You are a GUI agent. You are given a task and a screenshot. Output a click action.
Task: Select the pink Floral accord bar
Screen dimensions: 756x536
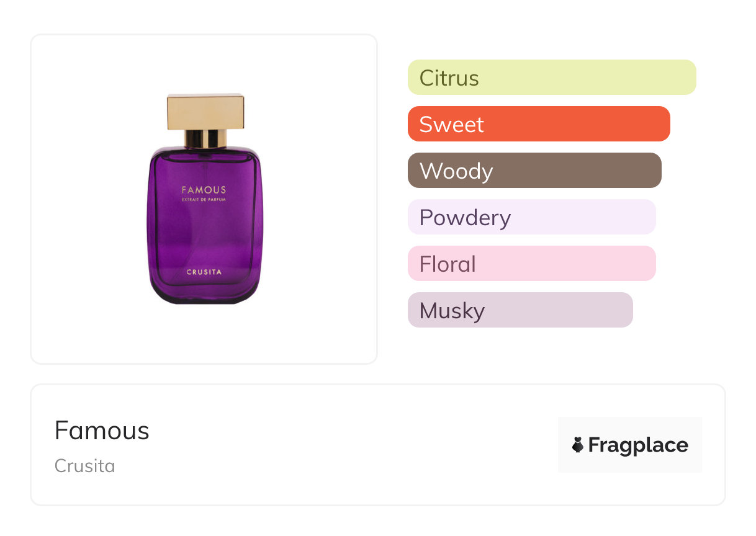(x=531, y=264)
